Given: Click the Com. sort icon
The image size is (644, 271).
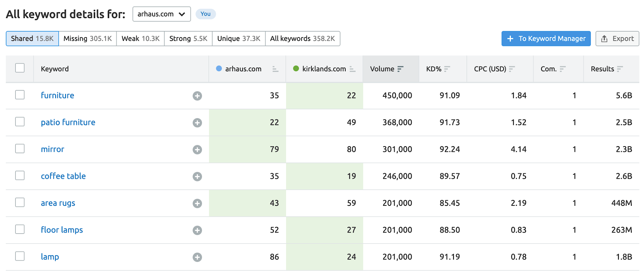Looking at the screenshot, I should (x=562, y=69).
